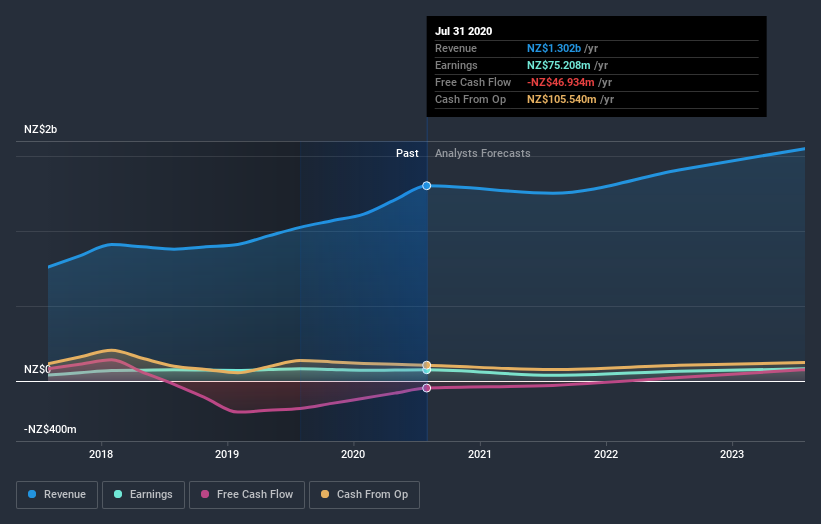
Task: Click the 2018 x-axis label
Action: [x=101, y=454]
